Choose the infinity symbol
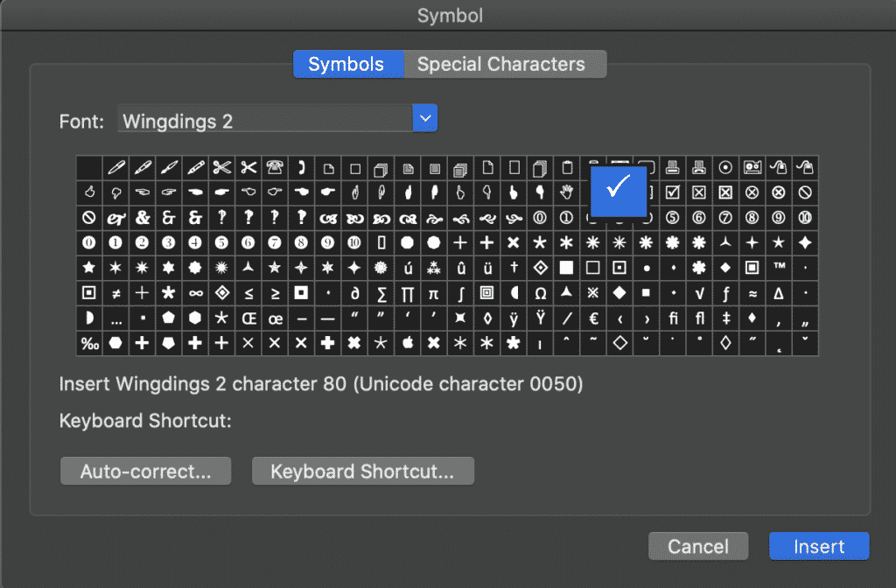896x588 pixels. [x=195, y=293]
